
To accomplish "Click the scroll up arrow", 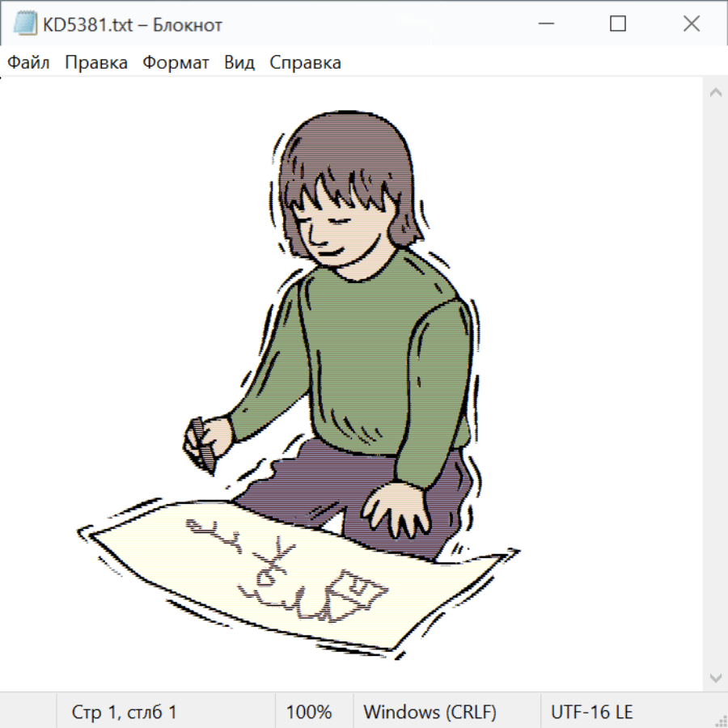I will pyautogui.click(x=716, y=92).
